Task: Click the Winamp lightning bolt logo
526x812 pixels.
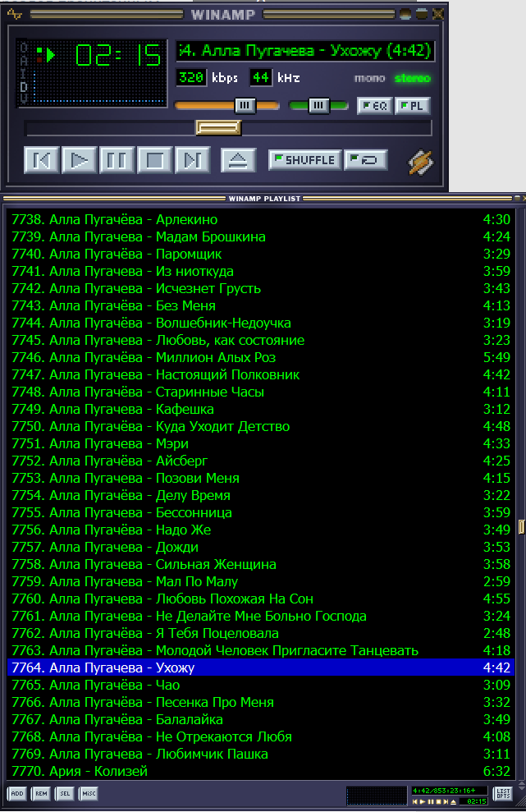Action: click(421, 161)
